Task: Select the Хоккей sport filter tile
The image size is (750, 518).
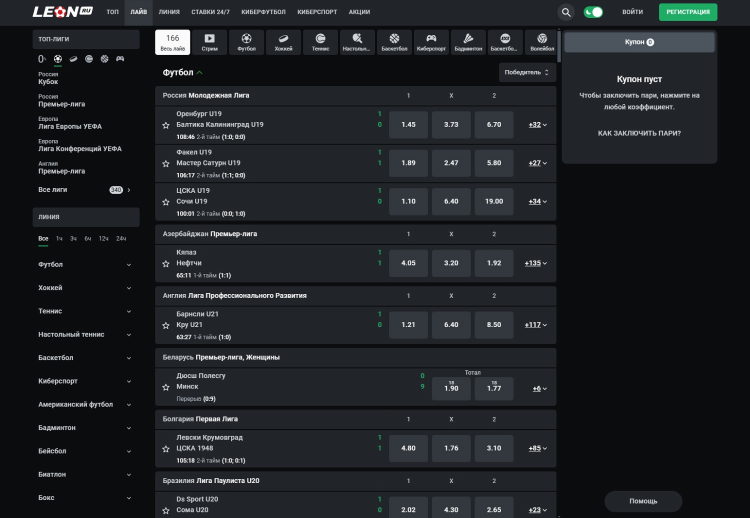Action: click(284, 42)
